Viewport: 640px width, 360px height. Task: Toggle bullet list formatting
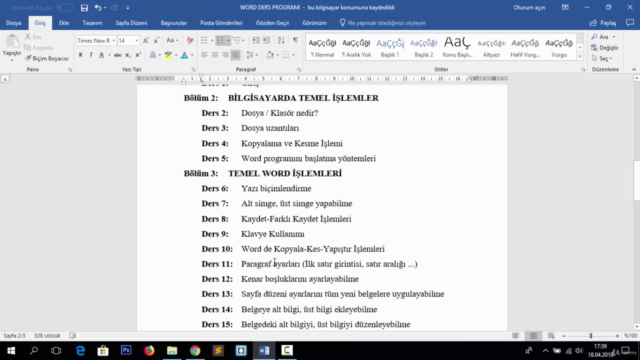pos(204,40)
